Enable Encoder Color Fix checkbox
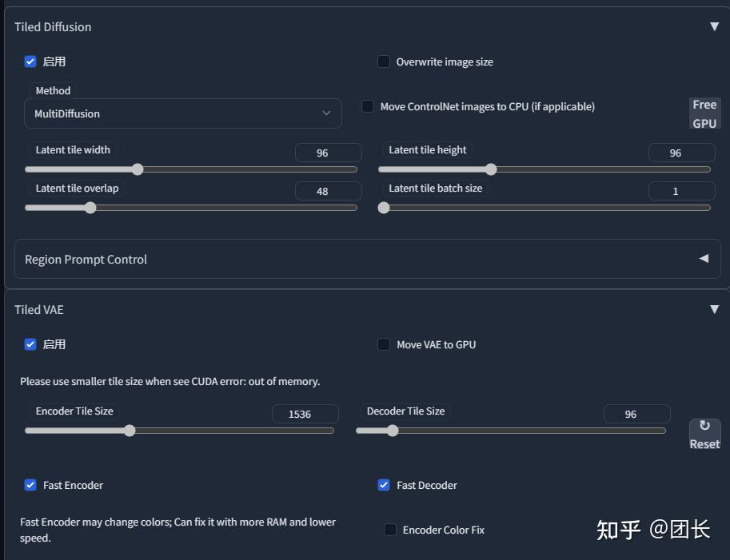This screenshot has width=730, height=560. pos(390,530)
